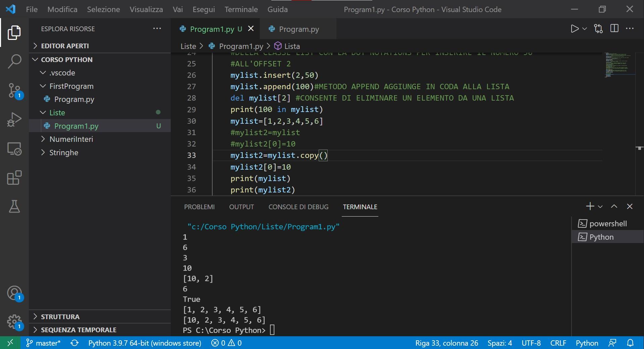This screenshot has height=349, width=644.
Task: Create a new terminal with plus icon
Action: click(590, 206)
